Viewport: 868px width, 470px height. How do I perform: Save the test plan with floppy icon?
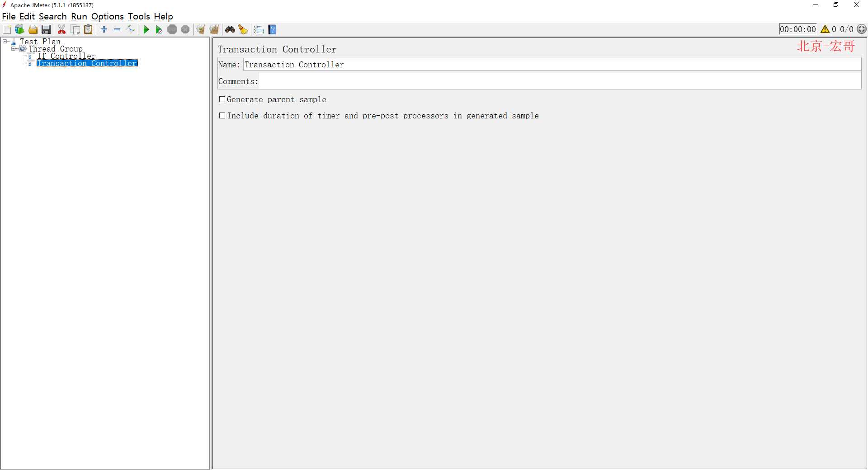click(46, 29)
